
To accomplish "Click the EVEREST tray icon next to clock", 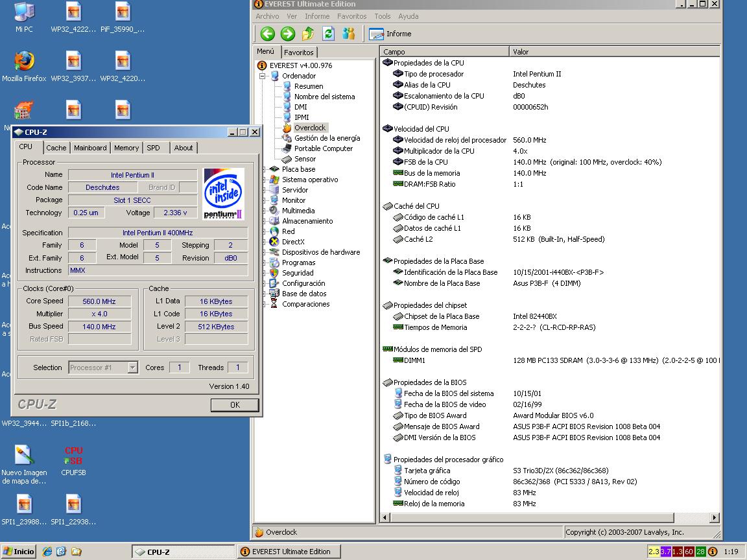I will pyautogui.click(x=713, y=552).
